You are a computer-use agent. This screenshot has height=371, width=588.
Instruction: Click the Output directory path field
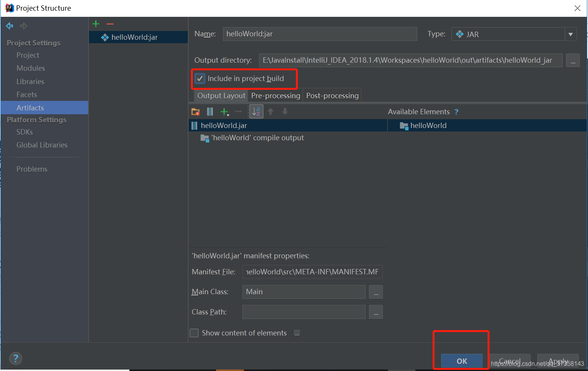click(x=410, y=60)
